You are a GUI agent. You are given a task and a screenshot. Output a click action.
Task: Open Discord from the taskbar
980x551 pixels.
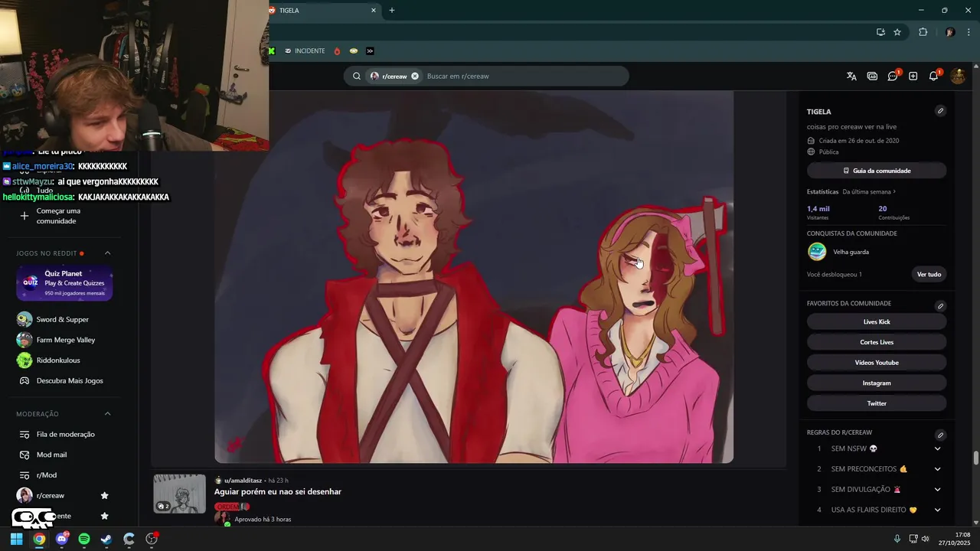point(62,539)
